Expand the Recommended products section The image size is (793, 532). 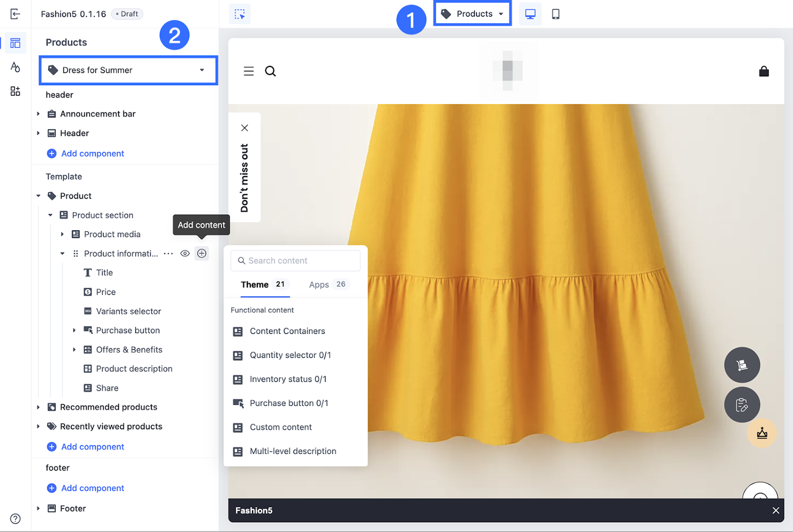point(38,407)
